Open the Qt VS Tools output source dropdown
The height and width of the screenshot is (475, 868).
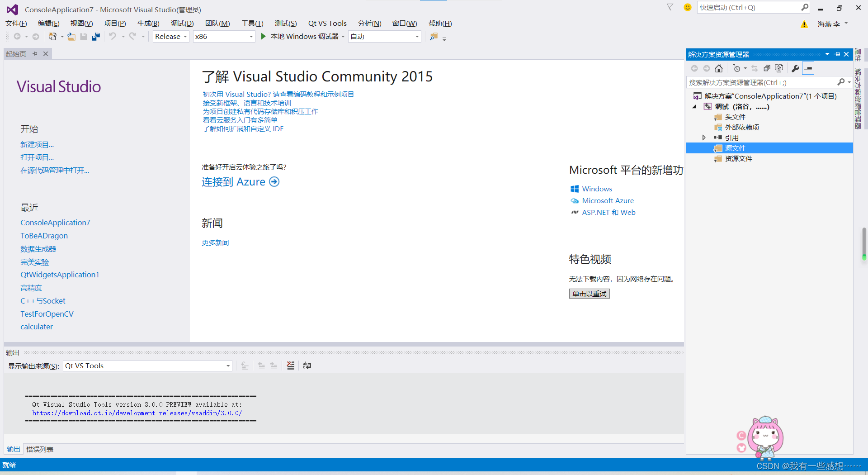[x=228, y=366]
